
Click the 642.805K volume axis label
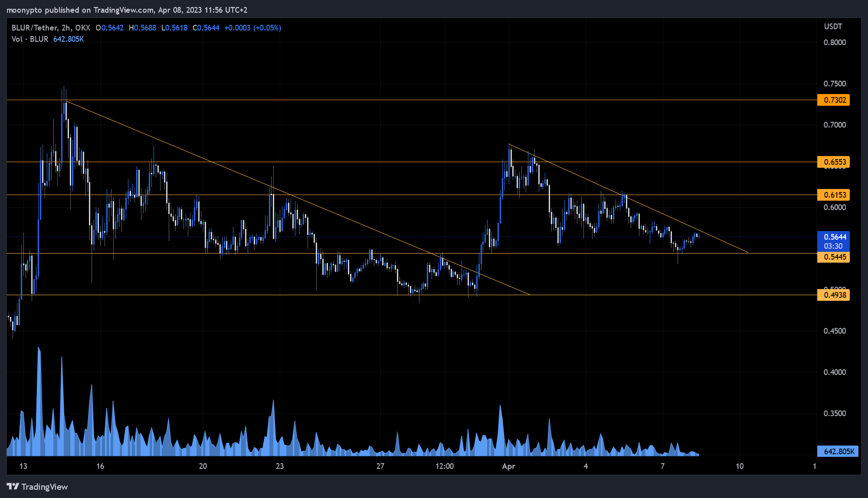click(x=838, y=451)
